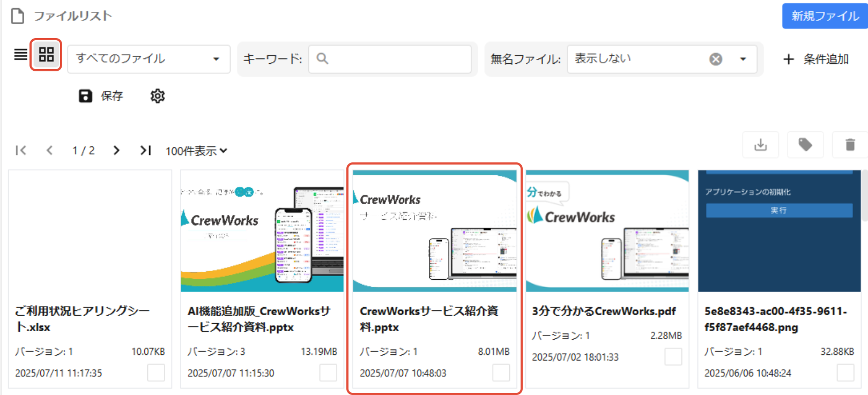868x395 pixels.
Task: Click date 2025/07/11 11:17:35
Action: tap(58, 373)
